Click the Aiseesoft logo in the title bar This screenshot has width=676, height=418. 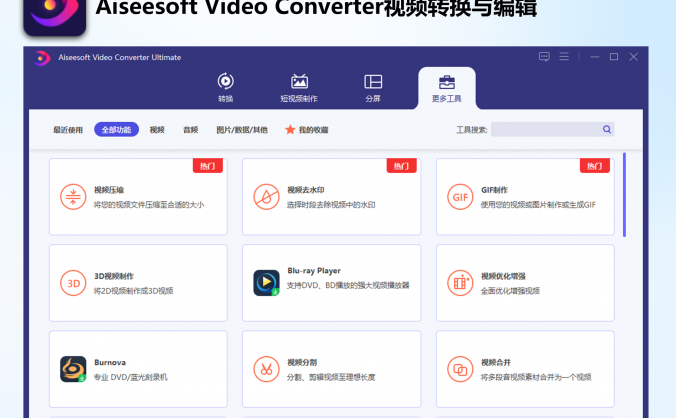tap(42, 58)
